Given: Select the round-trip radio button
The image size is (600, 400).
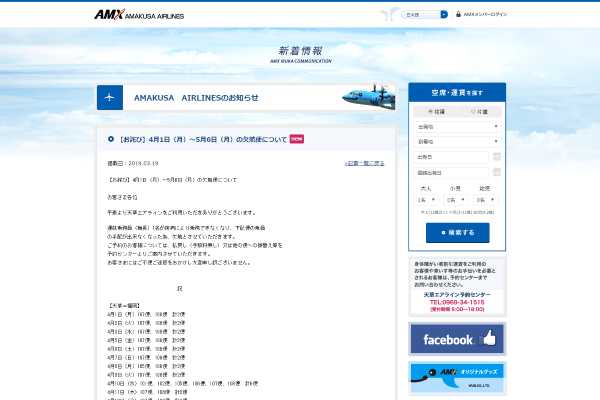Looking at the screenshot, I should (430, 111).
